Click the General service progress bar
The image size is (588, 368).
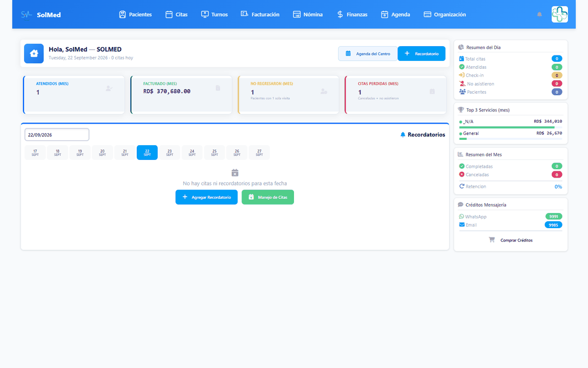(x=511, y=139)
